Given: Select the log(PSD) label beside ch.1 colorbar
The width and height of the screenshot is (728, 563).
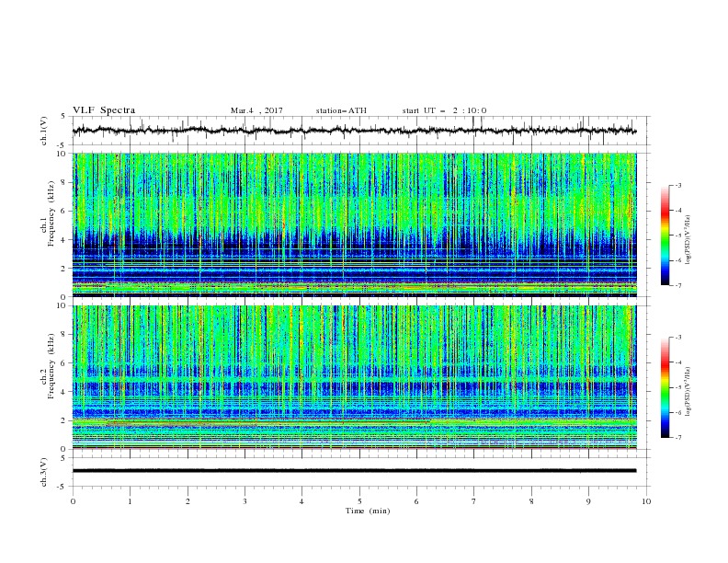Looking at the screenshot, I should tap(689, 240).
